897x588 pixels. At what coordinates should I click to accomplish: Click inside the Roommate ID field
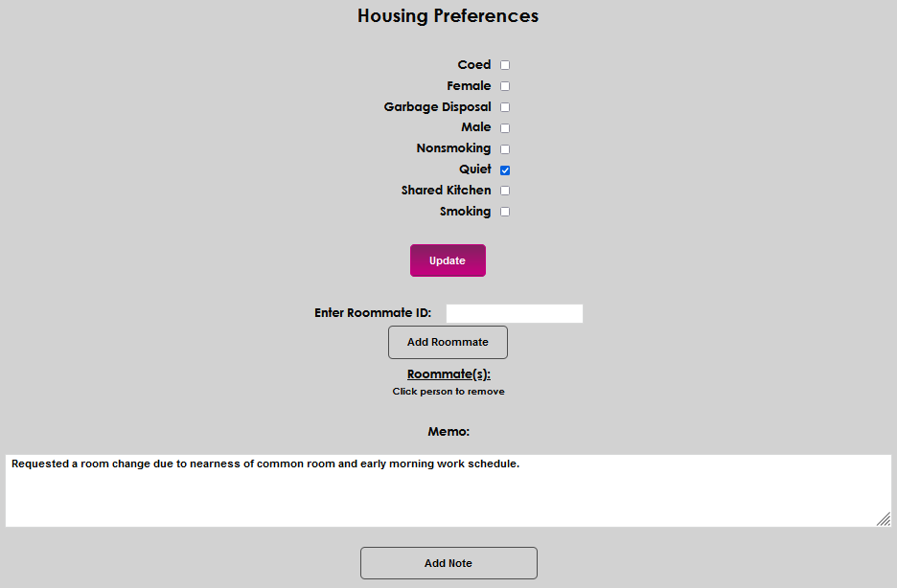pos(514,312)
